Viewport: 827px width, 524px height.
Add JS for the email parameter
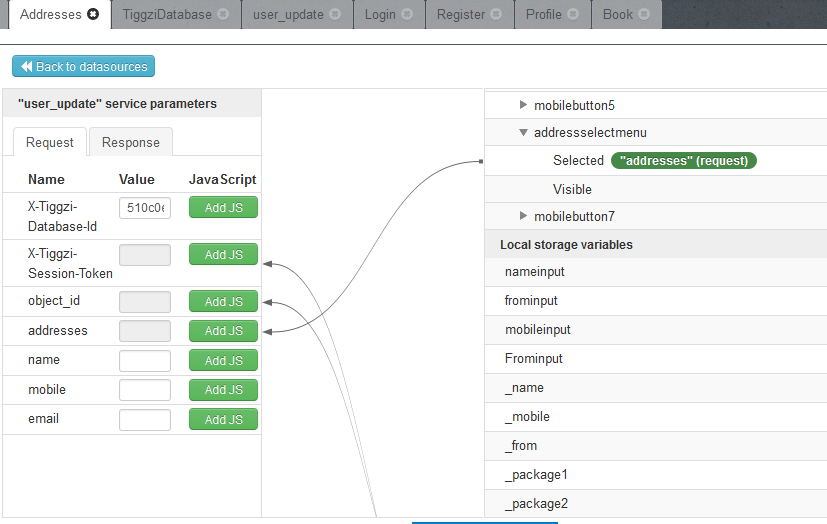(x=223, y=419)
